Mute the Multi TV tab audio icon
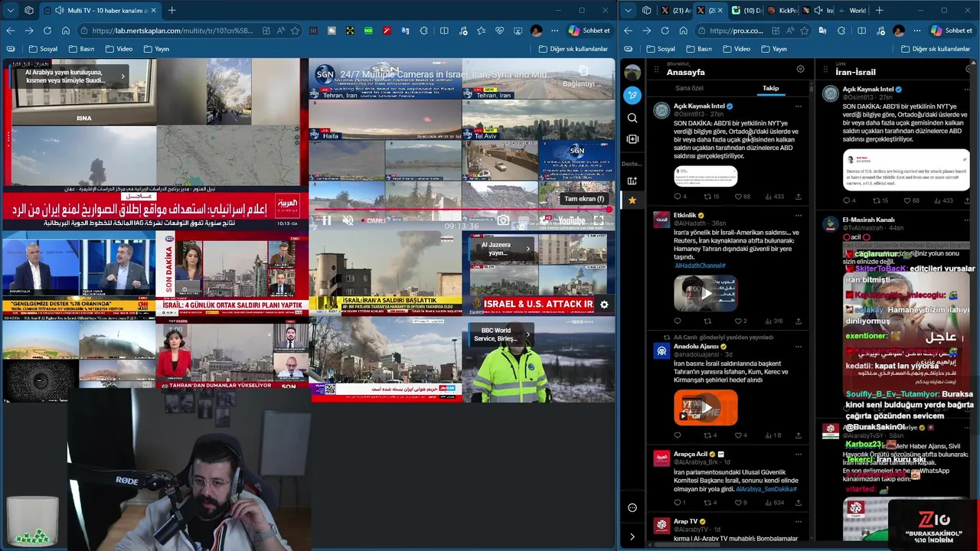Viewport: 980px width, 551px height. (x=60, y=11)
